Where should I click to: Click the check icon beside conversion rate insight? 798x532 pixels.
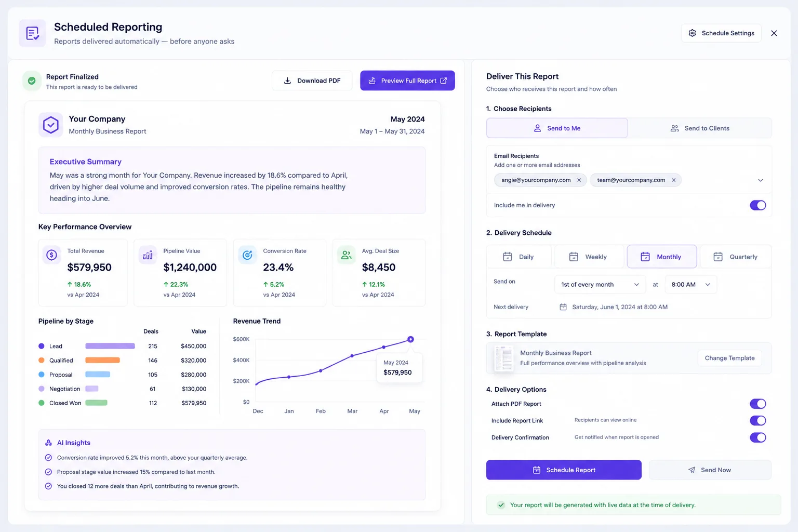48,458
